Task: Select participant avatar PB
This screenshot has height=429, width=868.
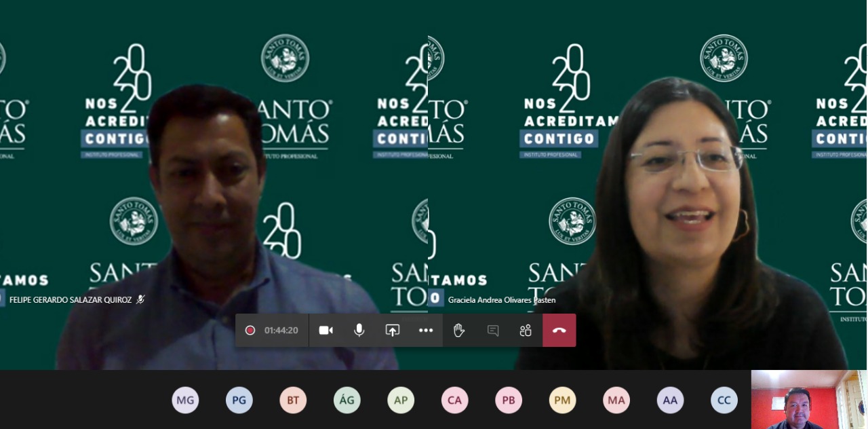Action: coord(509,400)
